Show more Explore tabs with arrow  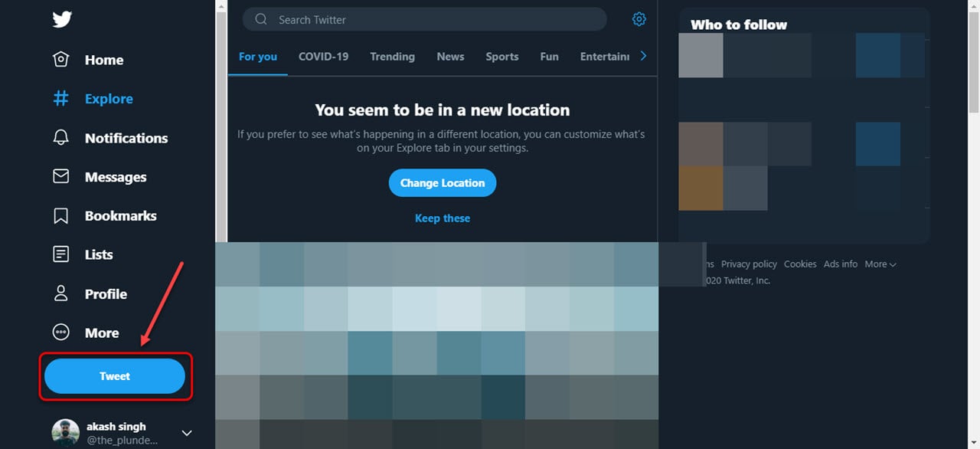tap(643, 56)
